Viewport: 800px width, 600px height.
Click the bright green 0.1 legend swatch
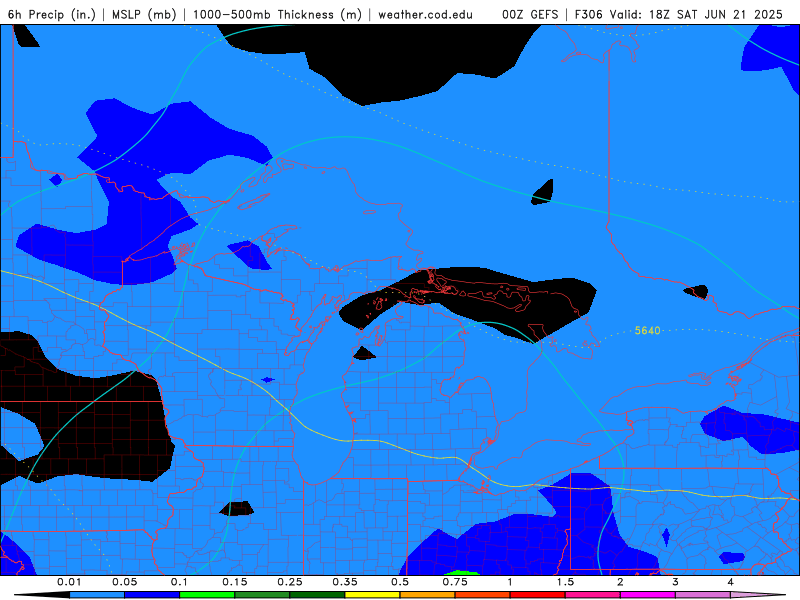click(x=207, y=595)
